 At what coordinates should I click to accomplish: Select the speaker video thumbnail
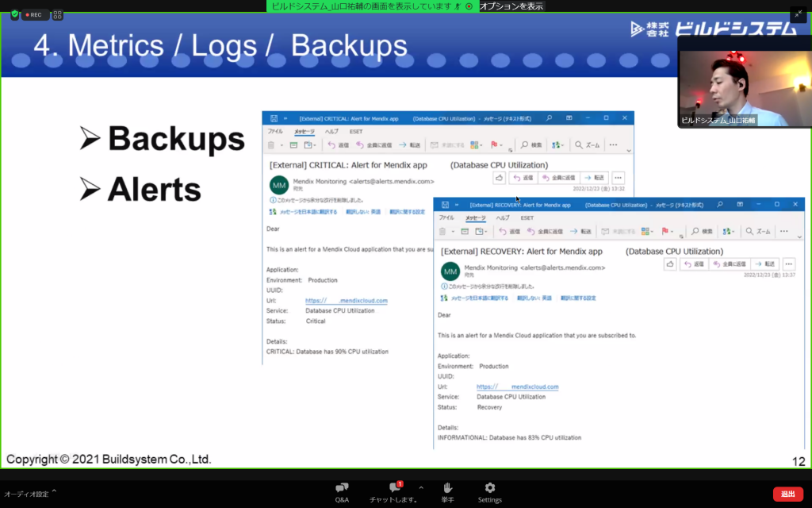744,89
